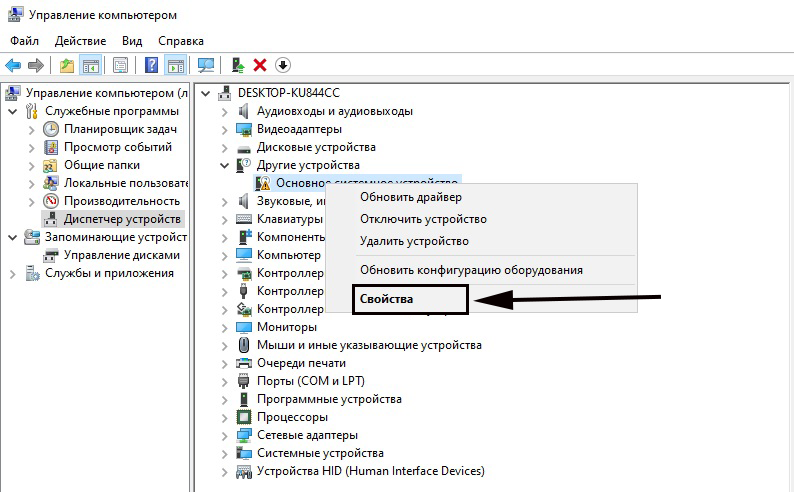The width and height of the screenshot is (794, 492).
Task: Expand the Дисковые устройства node
Action: (225, 148)
